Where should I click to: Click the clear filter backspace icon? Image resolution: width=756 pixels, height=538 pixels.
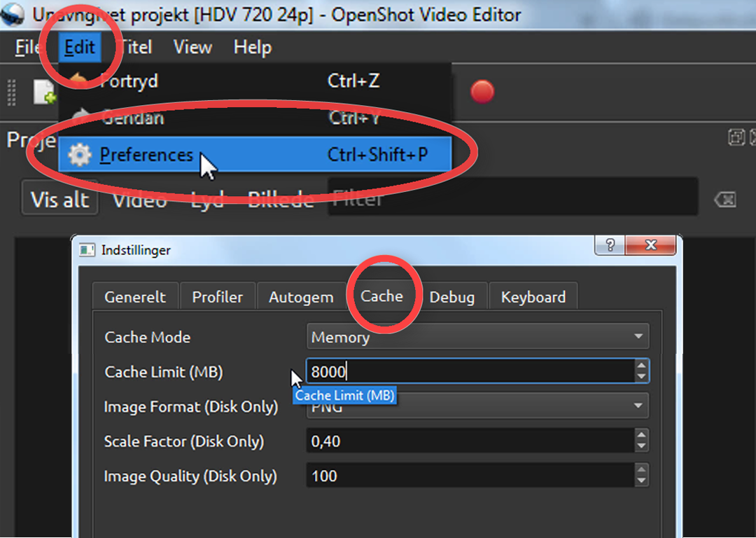point(724,199)
